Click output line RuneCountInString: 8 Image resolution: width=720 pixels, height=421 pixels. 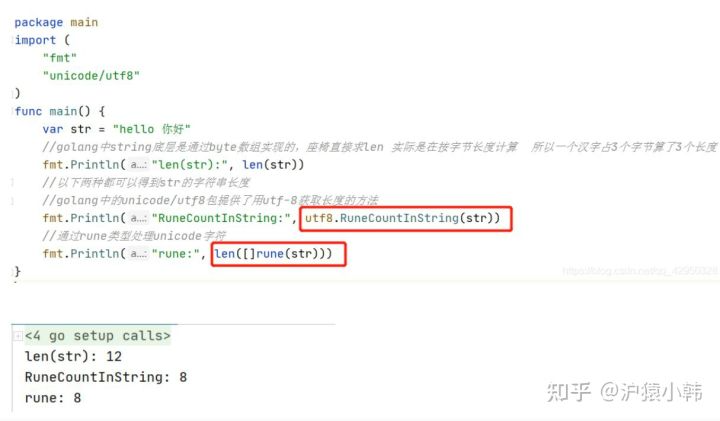(106, 377)
